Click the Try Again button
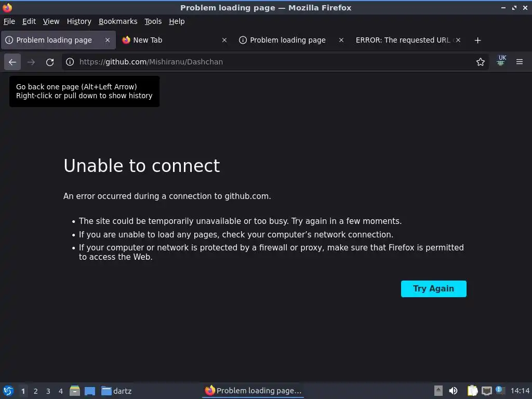Image resolution: width=532 pixels, height=399 pixels. coord(434,289)
